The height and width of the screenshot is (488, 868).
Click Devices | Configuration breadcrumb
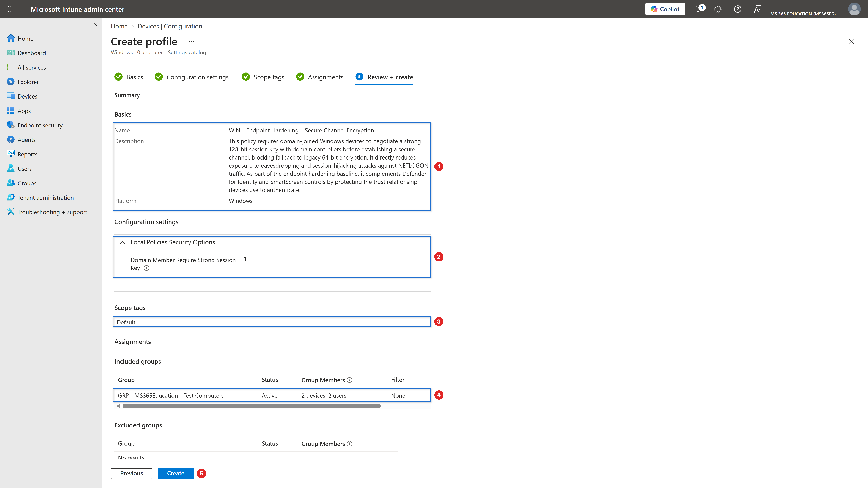170,26
